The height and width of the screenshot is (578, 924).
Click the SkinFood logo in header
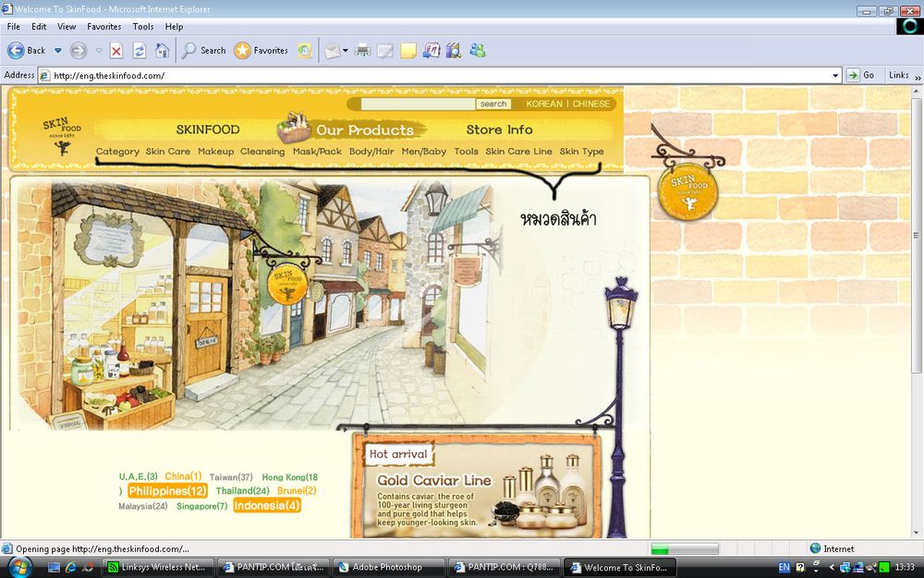coord(62,136)
